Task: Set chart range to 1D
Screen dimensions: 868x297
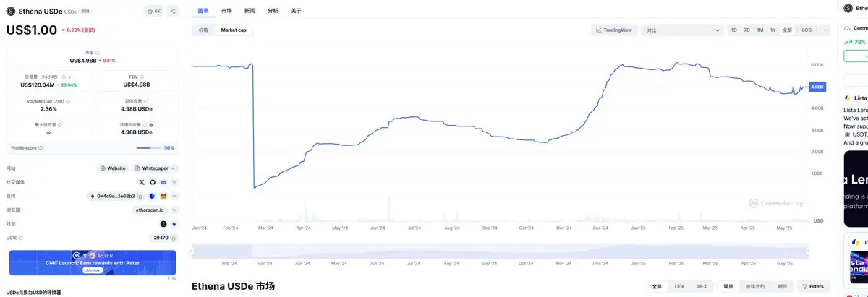Action: coord(734,30)
